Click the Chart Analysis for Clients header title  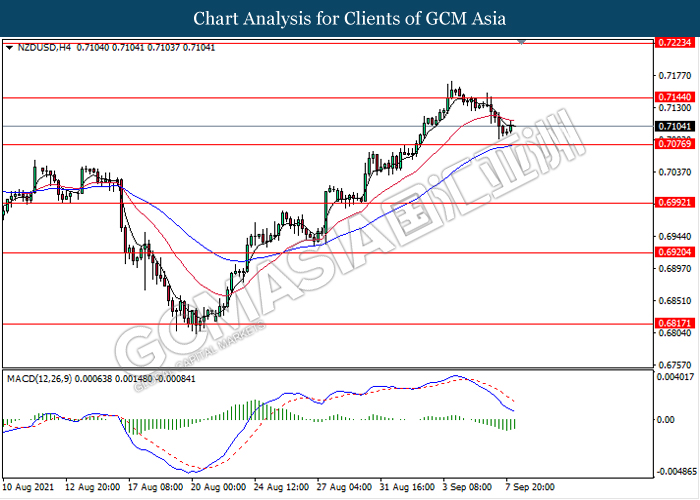pyautogui.click(x=350, y=19)
